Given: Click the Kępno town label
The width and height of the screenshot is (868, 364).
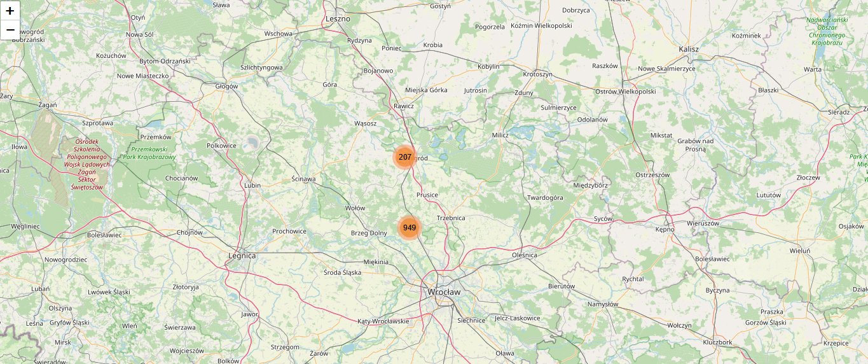Looking at the screenshot, I should click(x=665, y=228).
